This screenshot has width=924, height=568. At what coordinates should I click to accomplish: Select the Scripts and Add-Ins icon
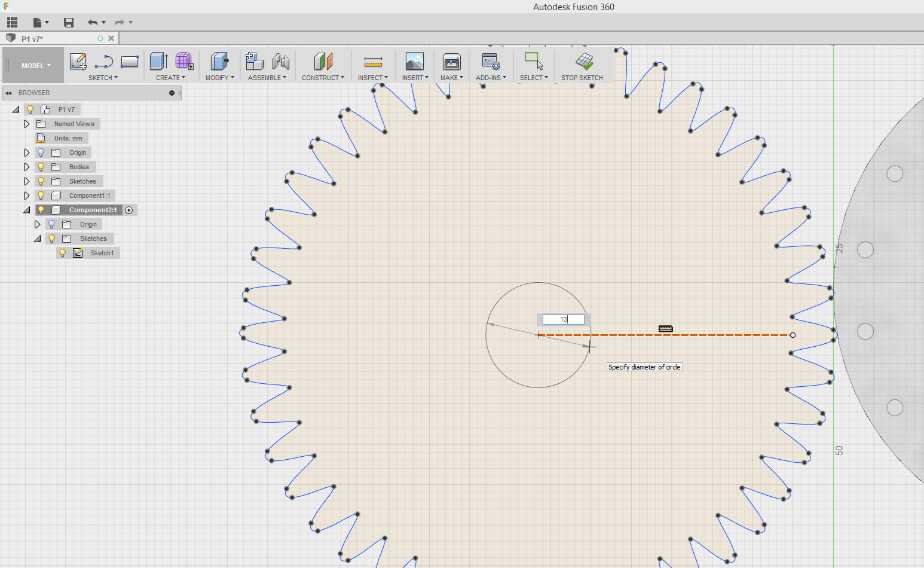point(491,61)
